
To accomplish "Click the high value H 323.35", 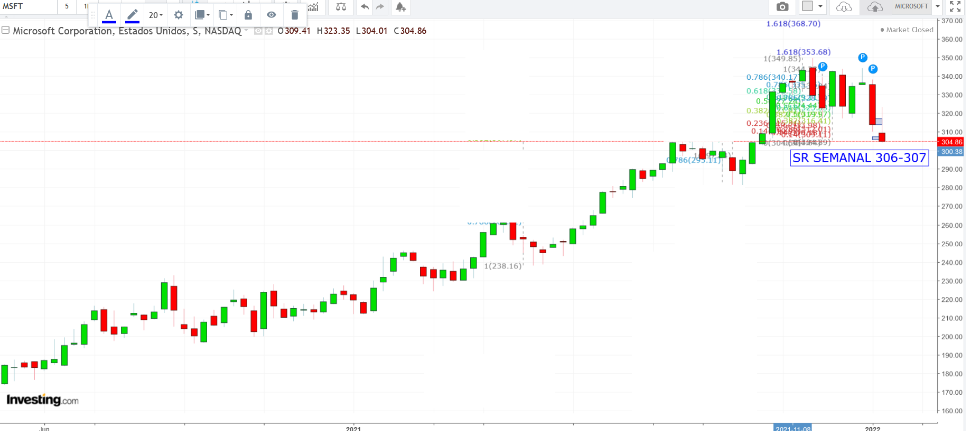I will pyautogui.click(x=333, y=31).
